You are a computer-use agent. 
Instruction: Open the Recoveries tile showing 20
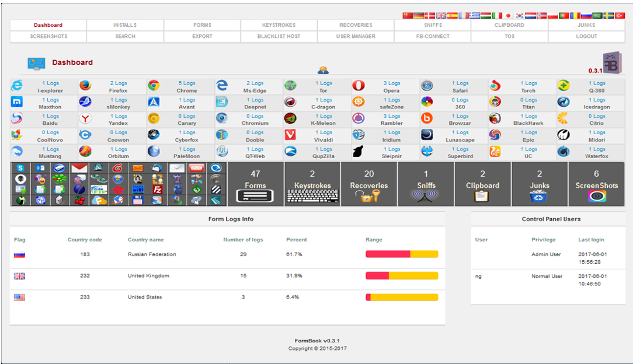[x=369, y=184]
